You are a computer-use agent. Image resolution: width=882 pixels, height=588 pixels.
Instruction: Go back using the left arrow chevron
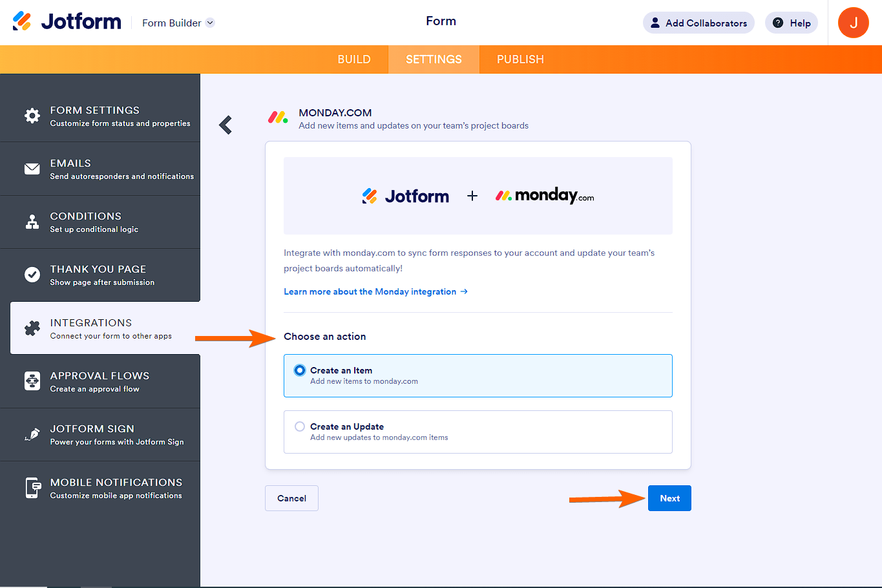(225, 124)
